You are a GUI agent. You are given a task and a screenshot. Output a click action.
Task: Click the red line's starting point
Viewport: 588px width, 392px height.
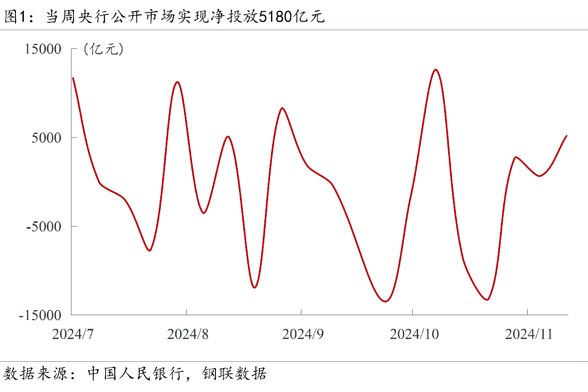click(73, 78)
